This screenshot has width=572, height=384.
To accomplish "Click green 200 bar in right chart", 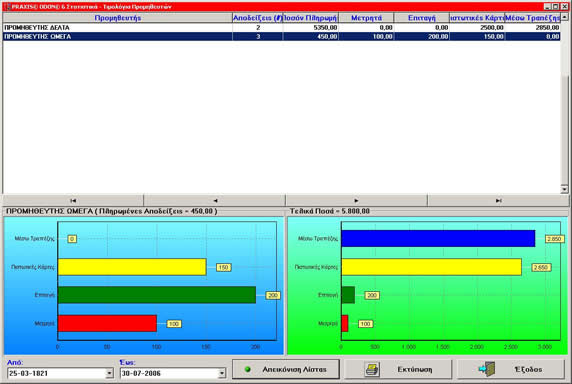I will click(348, 295).
